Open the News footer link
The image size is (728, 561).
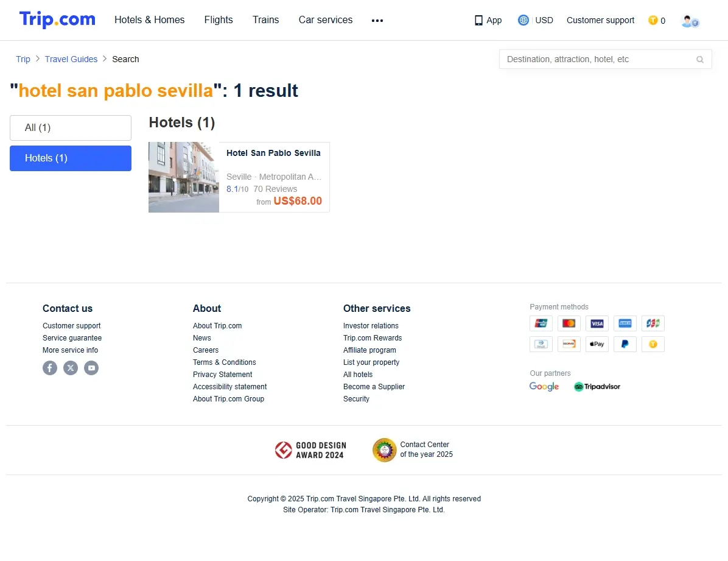click(202, 338)
